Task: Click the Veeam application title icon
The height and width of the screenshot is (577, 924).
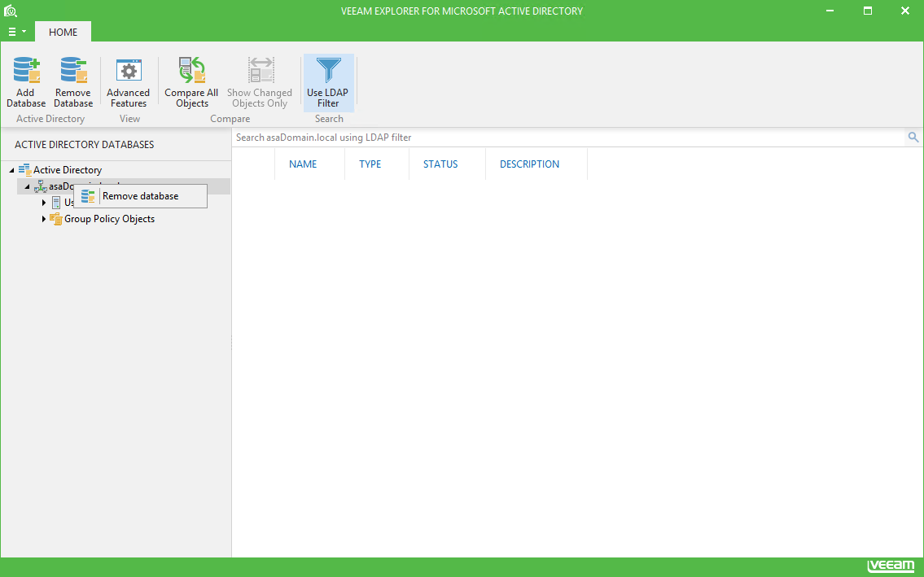Action: [x=10, y=11]
